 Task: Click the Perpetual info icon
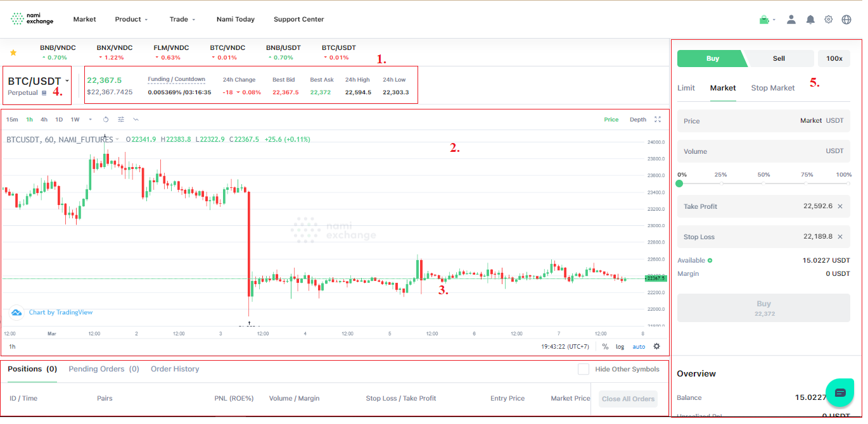[44, 93]
